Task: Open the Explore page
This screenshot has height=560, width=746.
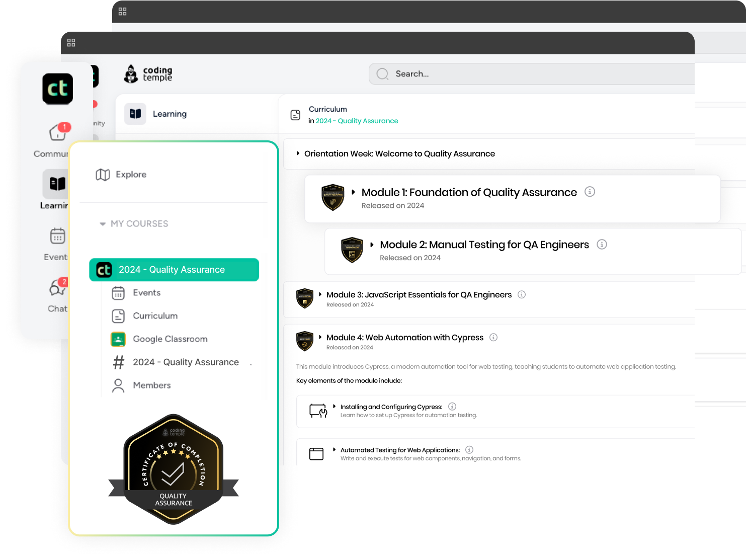Action: point(131,175)
